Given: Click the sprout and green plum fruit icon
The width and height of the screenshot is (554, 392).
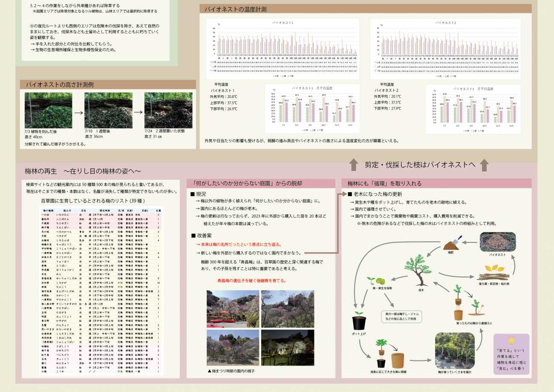Looking at the screenshot, I should (x=376, y=282).
